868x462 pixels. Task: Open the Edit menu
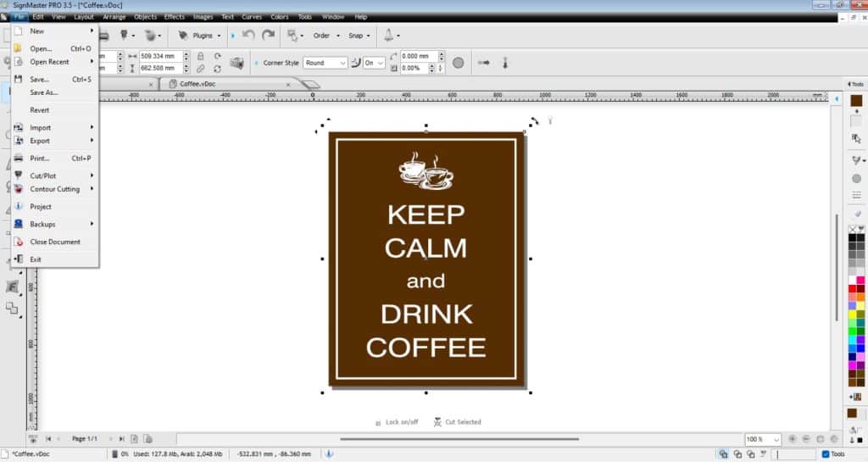point(37,17)
